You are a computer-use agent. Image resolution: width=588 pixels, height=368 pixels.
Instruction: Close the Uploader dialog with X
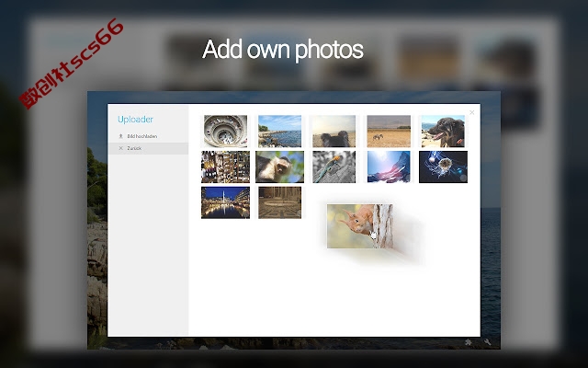(x=471, y=112)
